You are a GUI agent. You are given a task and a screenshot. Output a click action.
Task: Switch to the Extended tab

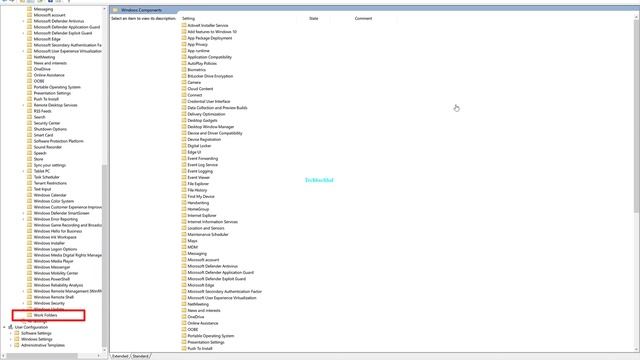click(120, 356)
